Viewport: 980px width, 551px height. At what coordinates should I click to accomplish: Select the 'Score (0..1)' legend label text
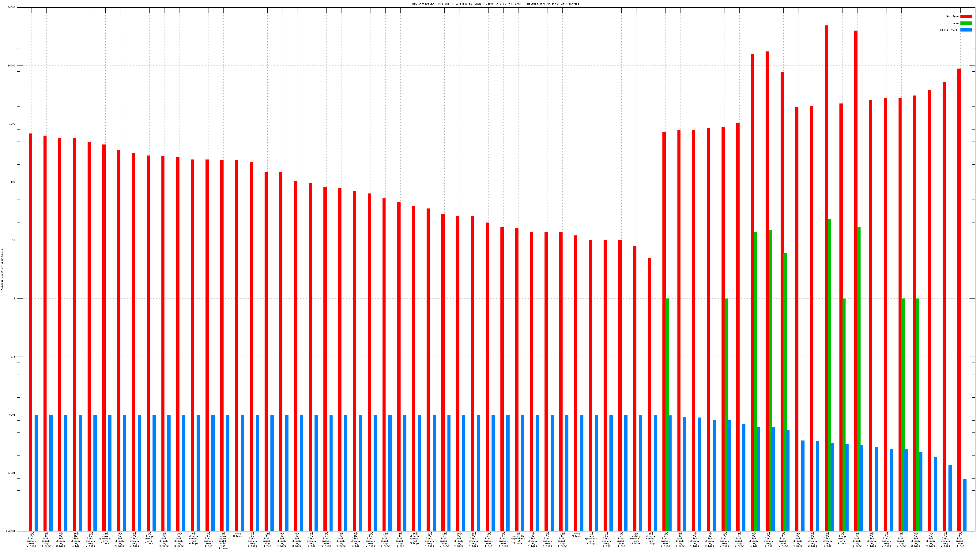[950, 30]
